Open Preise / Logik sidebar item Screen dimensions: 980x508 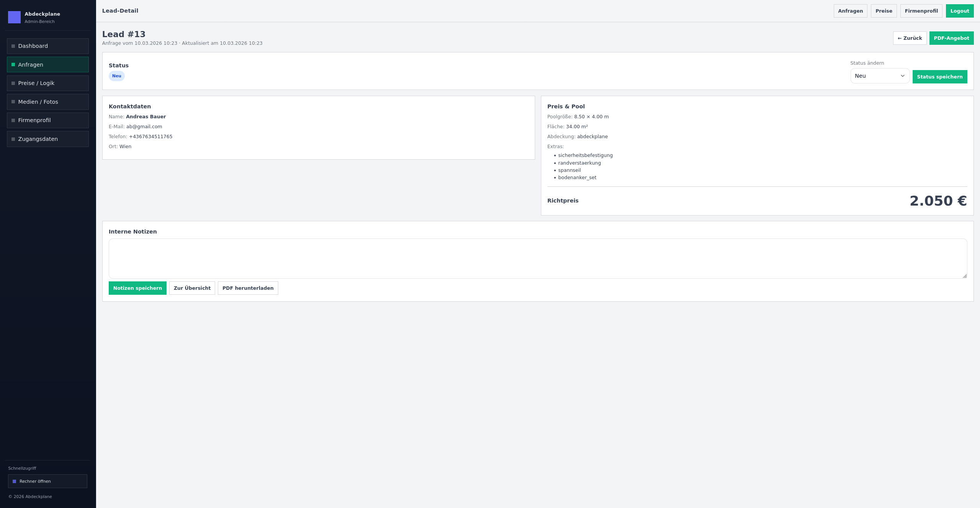click(x=47, y=83)
